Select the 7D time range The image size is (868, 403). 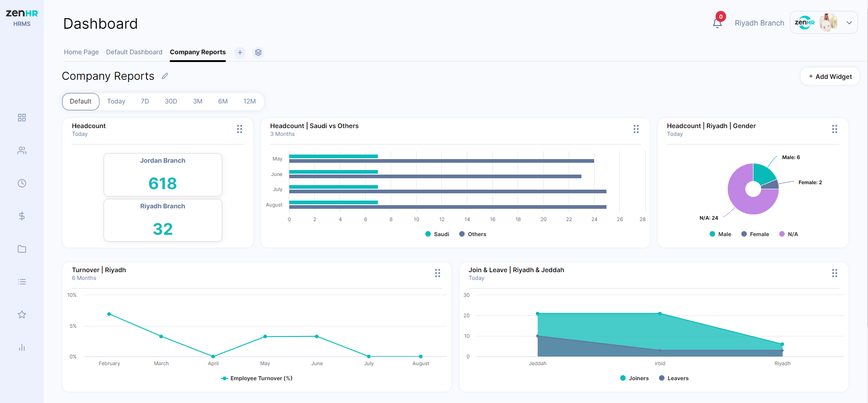tap(145, 101)
